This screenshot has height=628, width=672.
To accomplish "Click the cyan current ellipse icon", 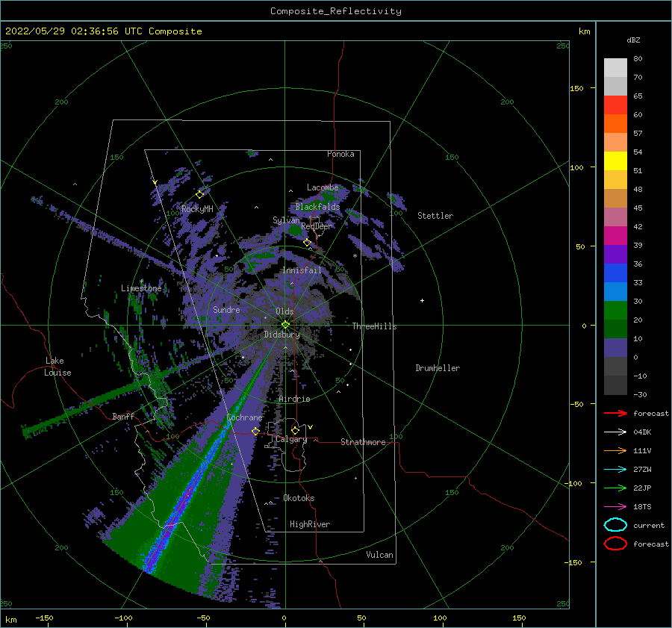I will [615, 525].
